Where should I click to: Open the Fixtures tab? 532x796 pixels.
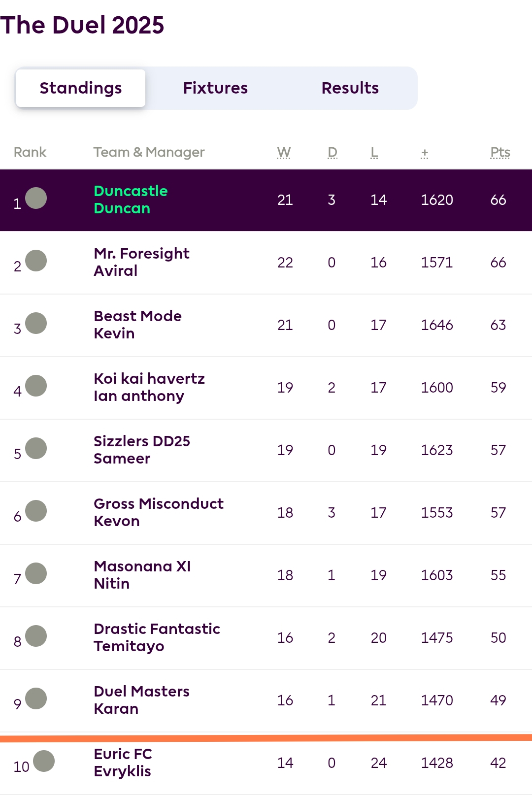(x=215, y=88)
